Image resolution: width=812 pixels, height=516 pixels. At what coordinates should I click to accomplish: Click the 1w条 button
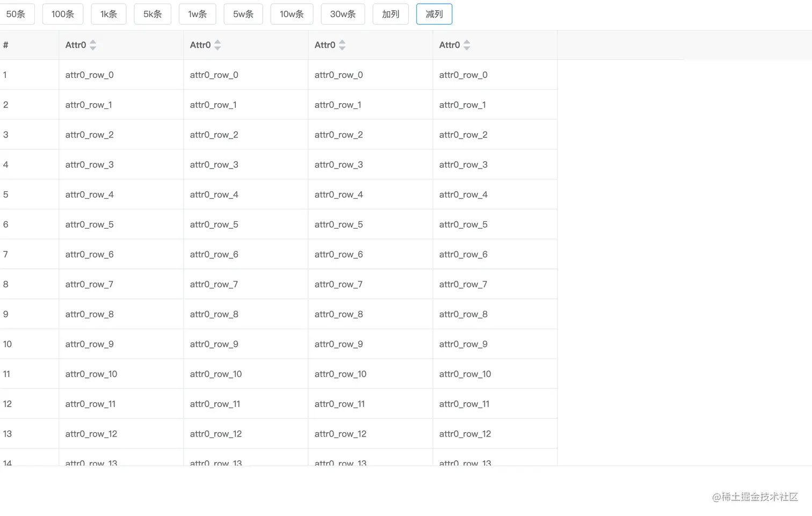[197, 14]
